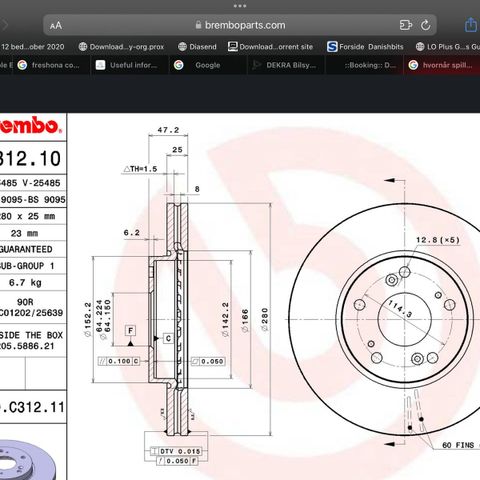
Task: Switch to the 'freshona co...' tab
Action: point(52,65)
